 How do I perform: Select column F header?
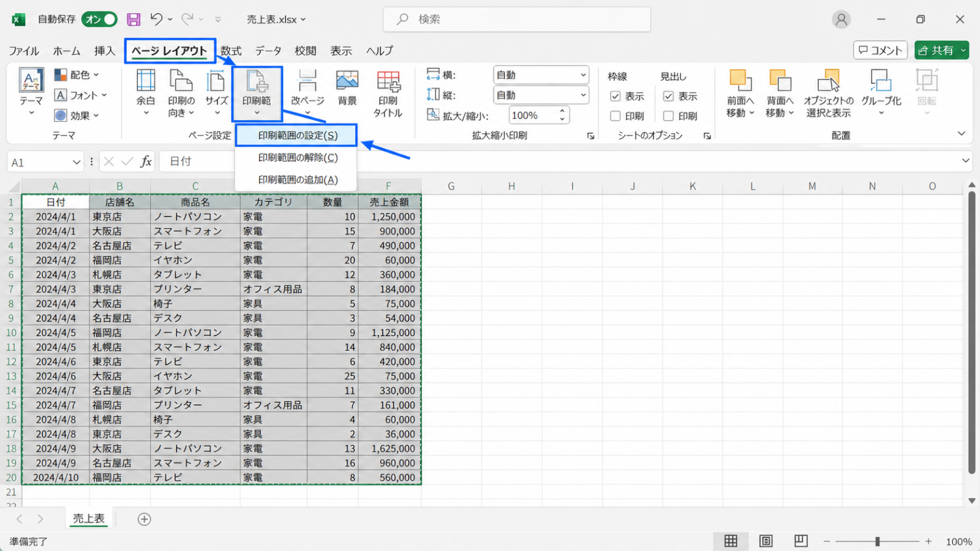click(x=388, y=187)
